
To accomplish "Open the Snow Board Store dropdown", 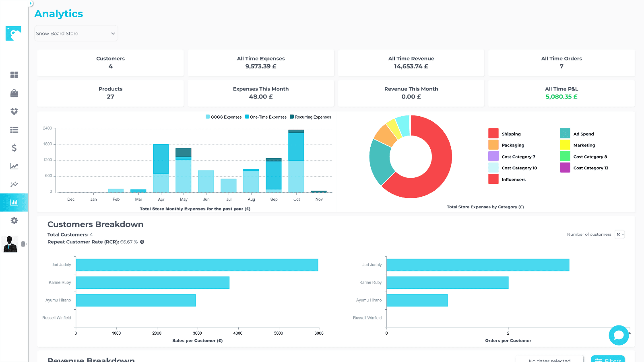I will (76, 33).
